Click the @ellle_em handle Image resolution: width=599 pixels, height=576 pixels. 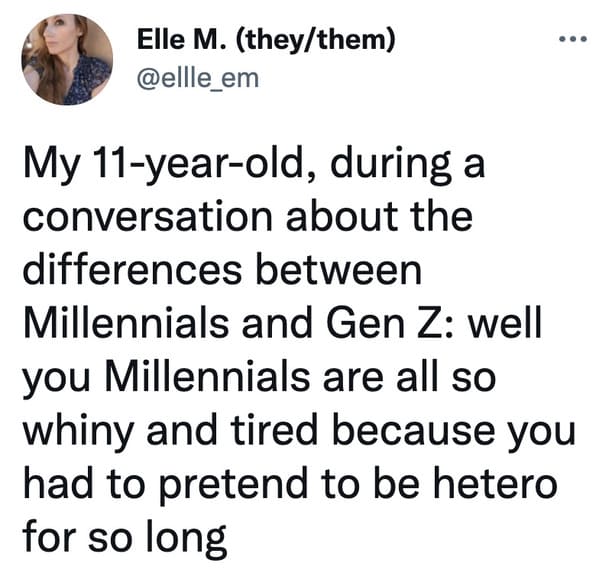click(x=198, y=78)
